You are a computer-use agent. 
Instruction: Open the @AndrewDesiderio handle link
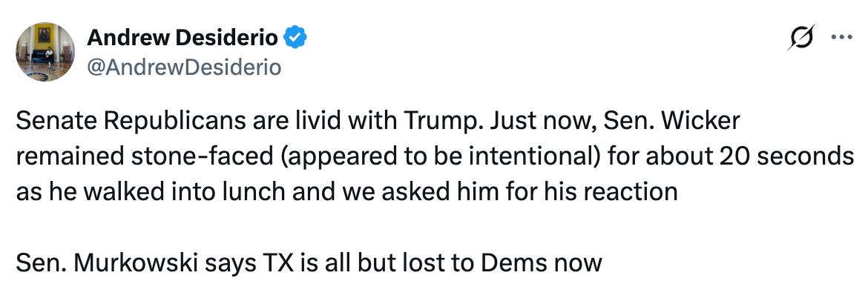click(184, 67)
